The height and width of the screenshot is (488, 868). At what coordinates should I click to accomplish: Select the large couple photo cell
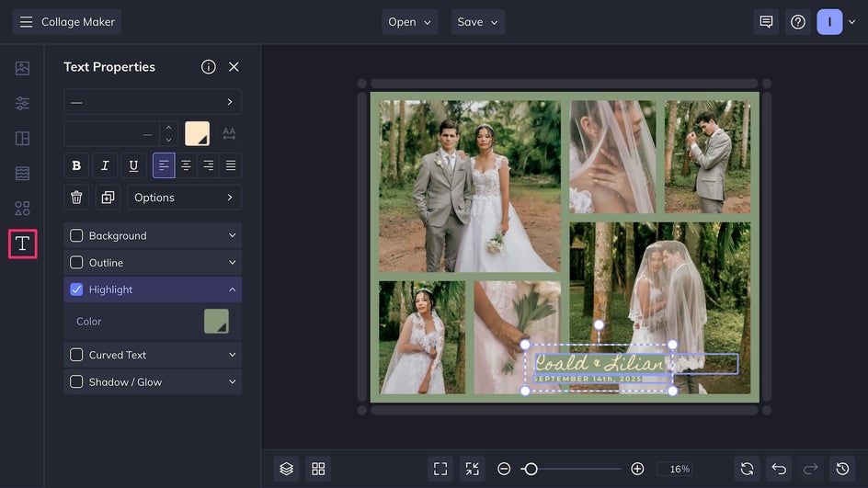[x=470, y=186]
